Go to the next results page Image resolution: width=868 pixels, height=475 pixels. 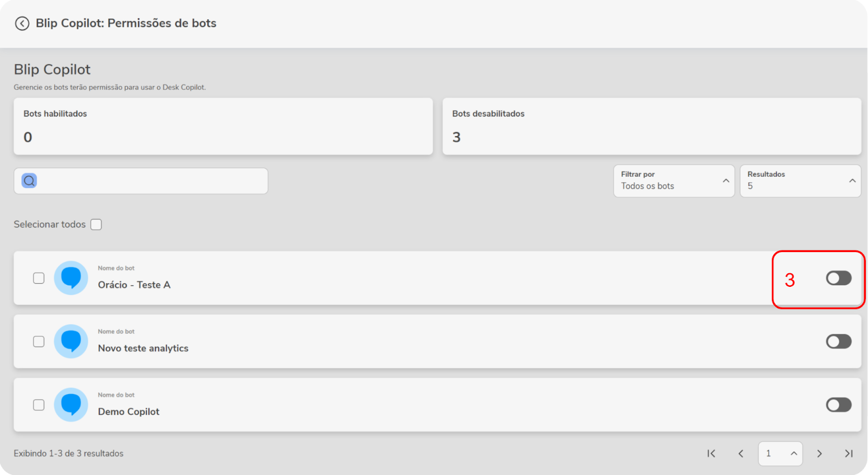click(x=819, y=453)
